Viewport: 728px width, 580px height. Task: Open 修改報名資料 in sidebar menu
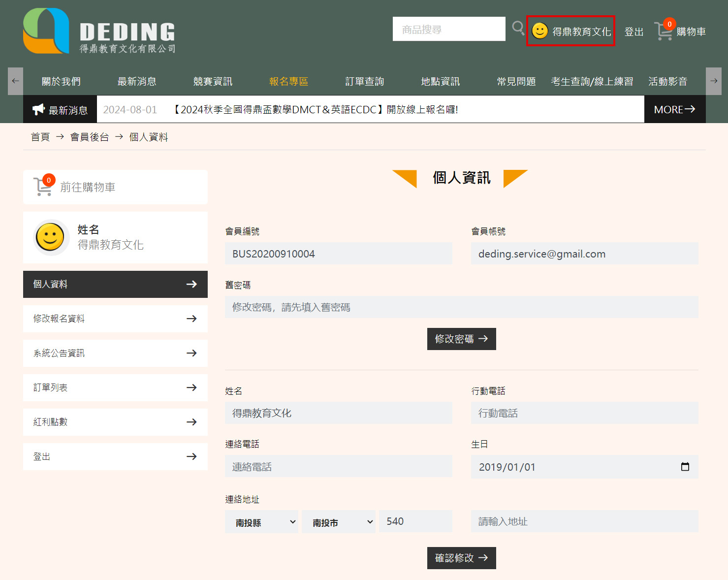click(x=115, y=319)
